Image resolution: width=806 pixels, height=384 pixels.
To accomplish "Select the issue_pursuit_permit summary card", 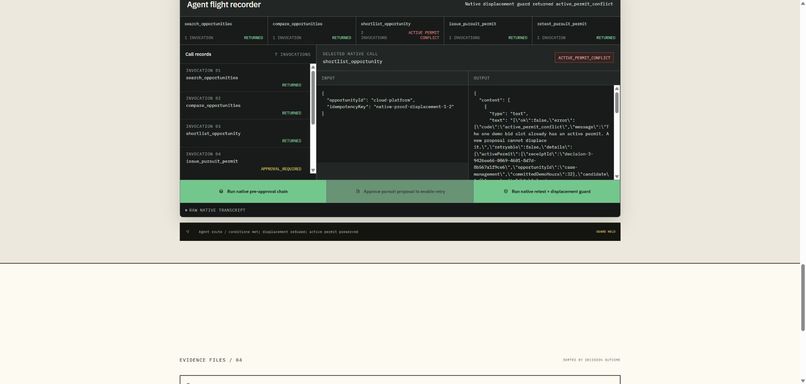I will tap(488, 30).
